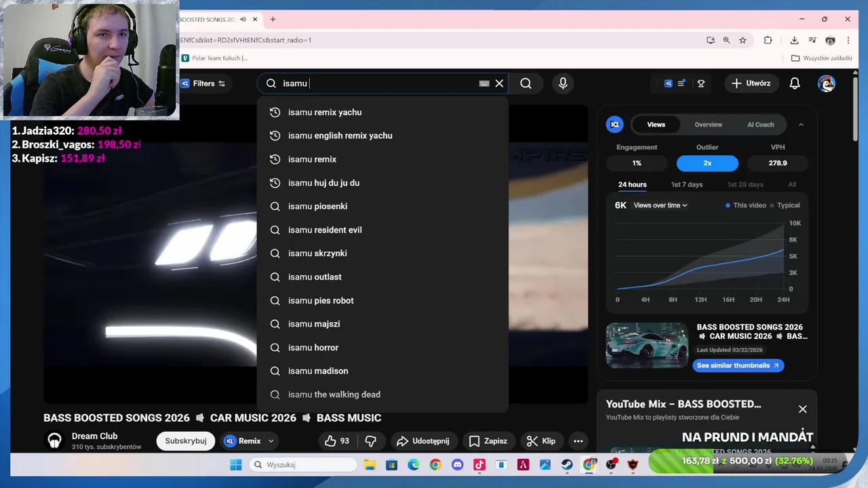Open the vidIQ trophy icon
Screen dimensions: 868x488
[x=701, y=83]
